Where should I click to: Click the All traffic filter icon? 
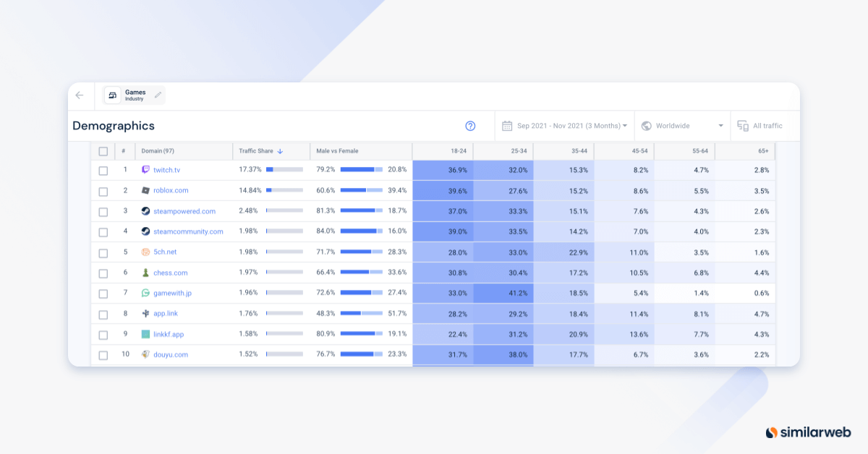coord(743,125)
